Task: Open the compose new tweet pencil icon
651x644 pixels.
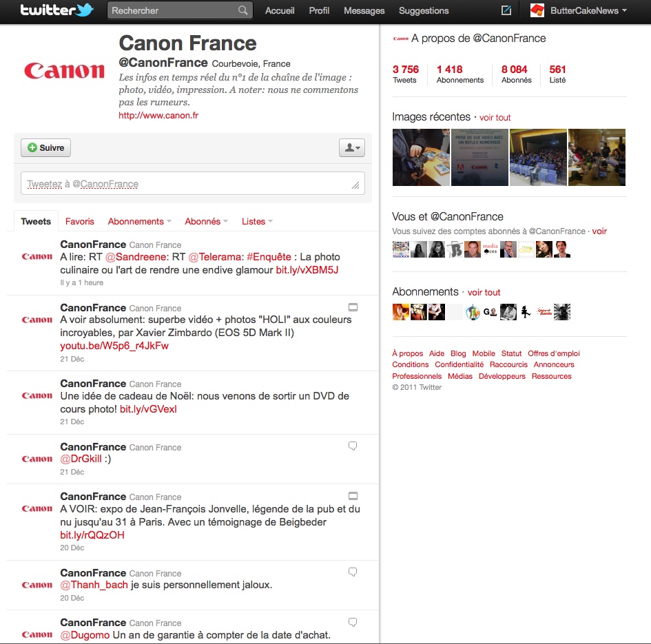Action: pos(506,10)
